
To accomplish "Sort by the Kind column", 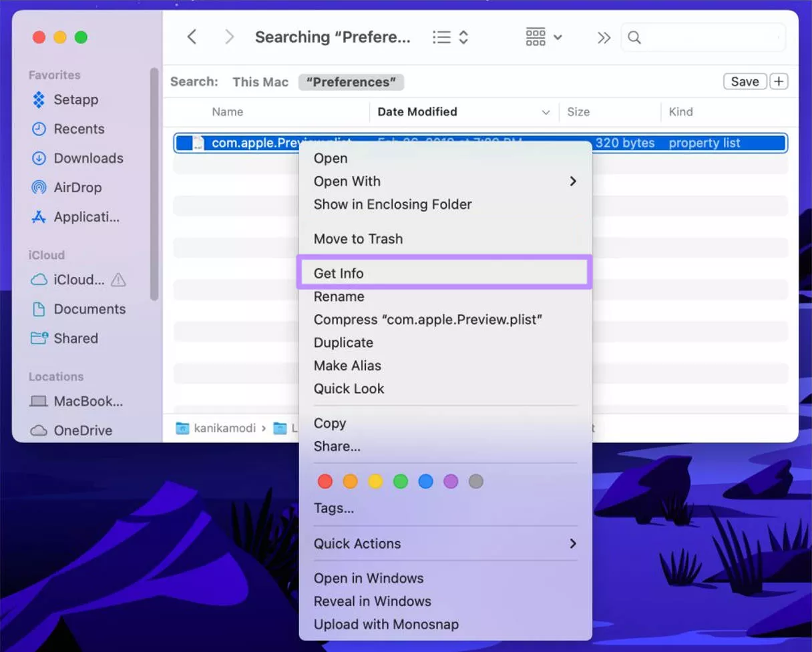I will (680, 111).
